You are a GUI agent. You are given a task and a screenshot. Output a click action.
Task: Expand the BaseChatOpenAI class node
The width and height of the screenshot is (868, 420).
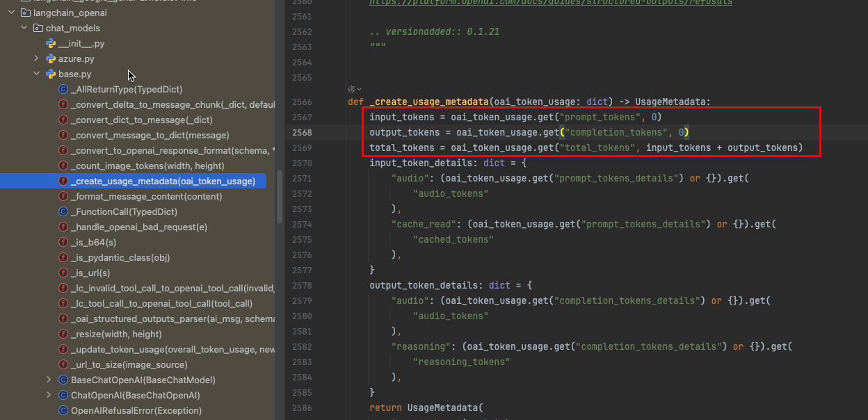pyautogui.click(x=49, y=380)
